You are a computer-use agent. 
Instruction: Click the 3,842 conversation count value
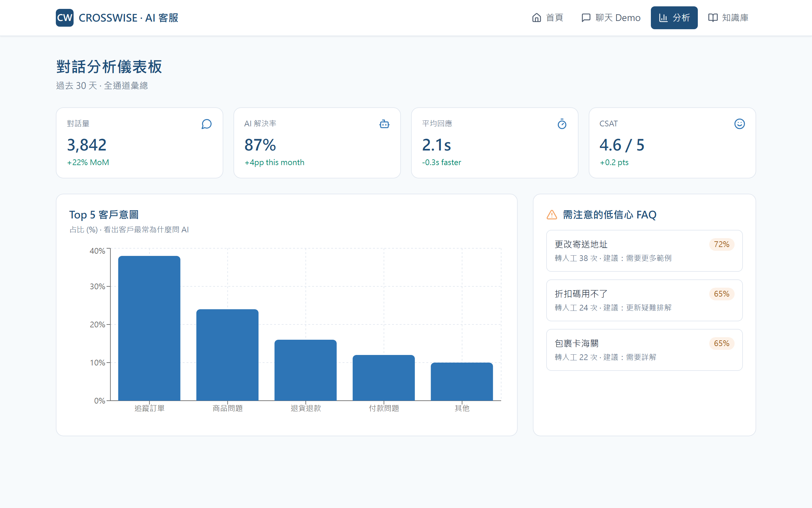(87, 145)
